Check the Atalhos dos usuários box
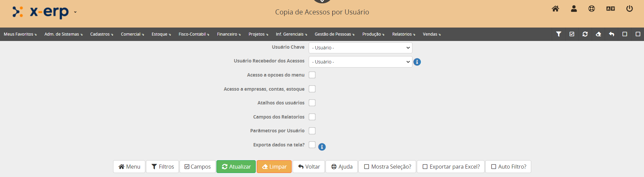The image size is (644, 177). pyautogui.click(x=312, y=103)
